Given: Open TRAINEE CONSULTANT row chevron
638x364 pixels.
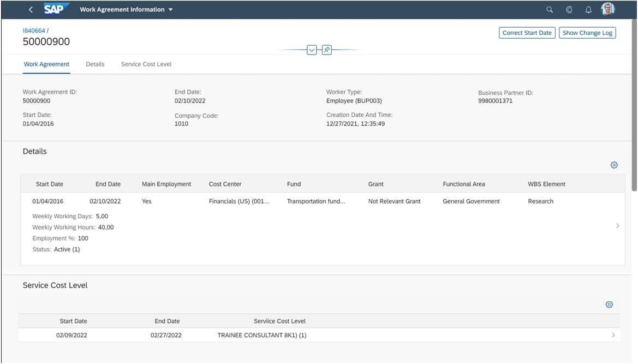Looking at the screenshot, I should (613, 335).
